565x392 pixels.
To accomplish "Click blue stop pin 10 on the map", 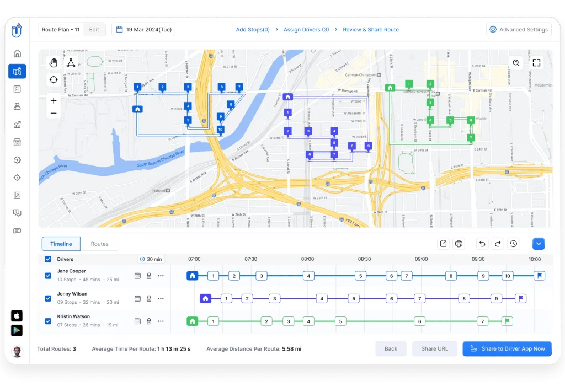I will click(x=220, y=130).
